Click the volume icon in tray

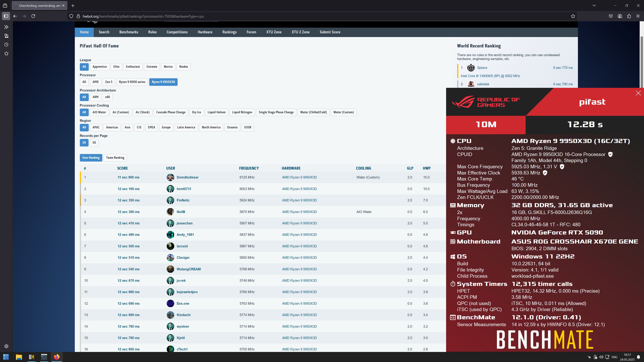tap(601, 357)
